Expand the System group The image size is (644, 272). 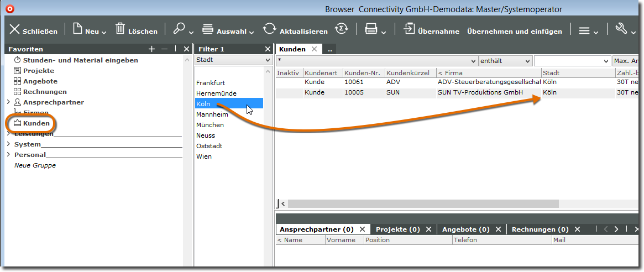[x=8, y=144]
